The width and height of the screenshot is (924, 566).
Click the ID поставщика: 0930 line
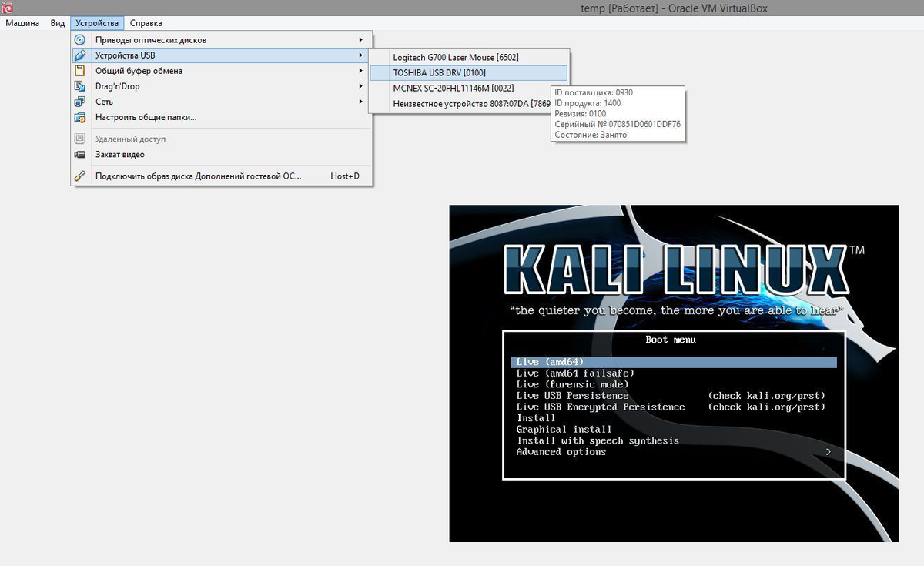594,92
